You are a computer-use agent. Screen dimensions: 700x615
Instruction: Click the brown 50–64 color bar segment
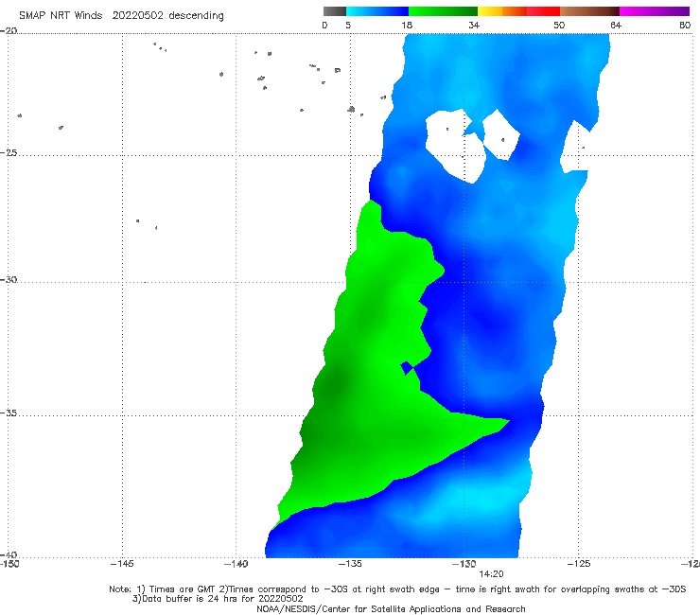coord(589,11)
